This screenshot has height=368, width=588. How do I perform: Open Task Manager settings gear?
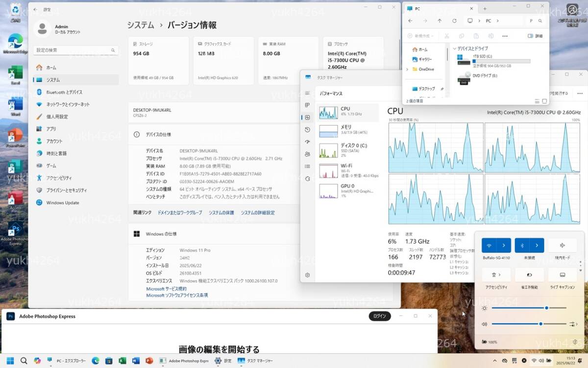[x=307, y=275]
